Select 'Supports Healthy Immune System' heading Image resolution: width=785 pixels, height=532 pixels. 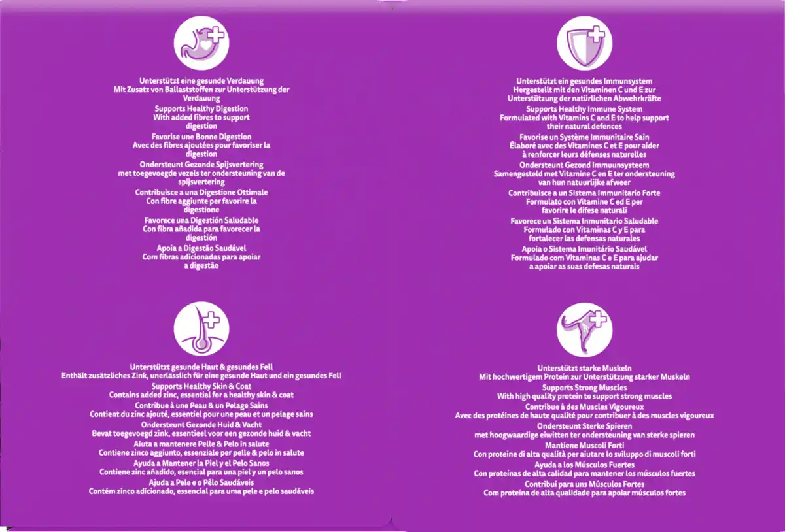pos(584,109)
